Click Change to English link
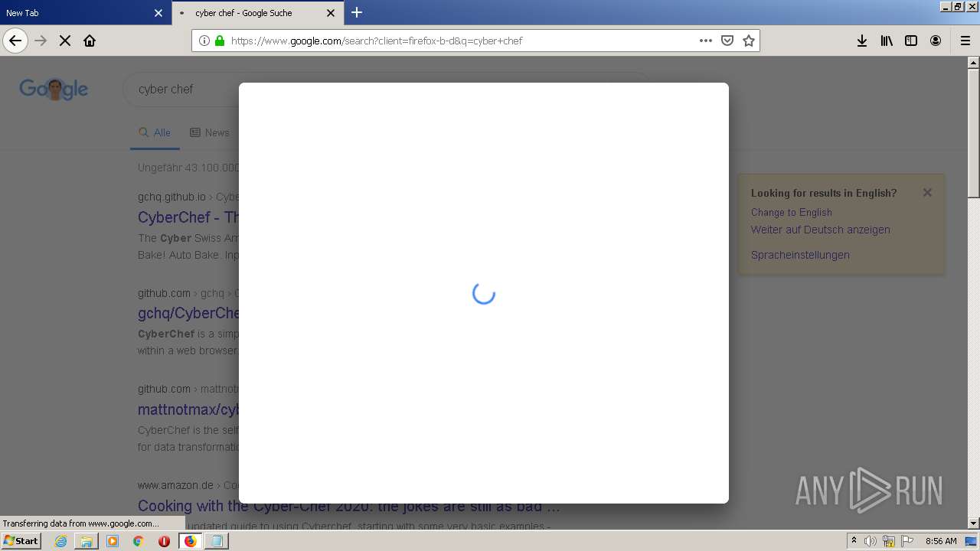 point(791,212)
